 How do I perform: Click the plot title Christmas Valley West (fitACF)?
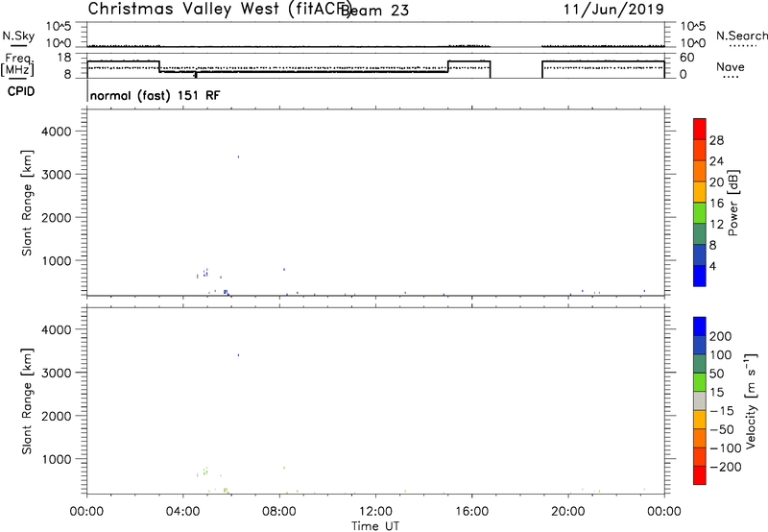(x=219, y=9)
